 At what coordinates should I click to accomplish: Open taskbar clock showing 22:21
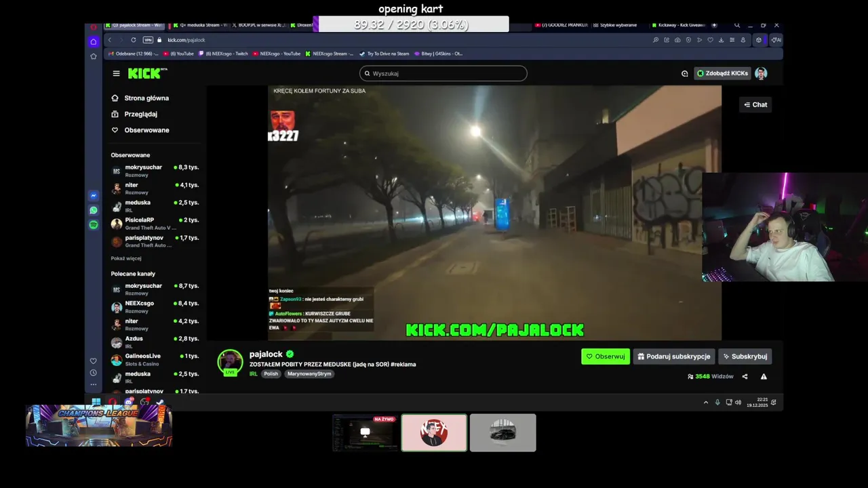(757, 403)
